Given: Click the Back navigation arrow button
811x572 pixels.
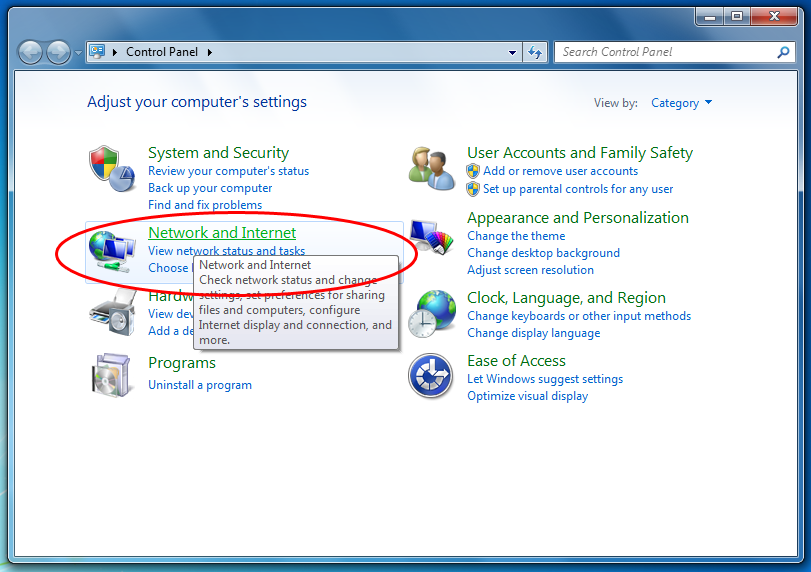Looking at the screenshot, I should pos(31,52).
